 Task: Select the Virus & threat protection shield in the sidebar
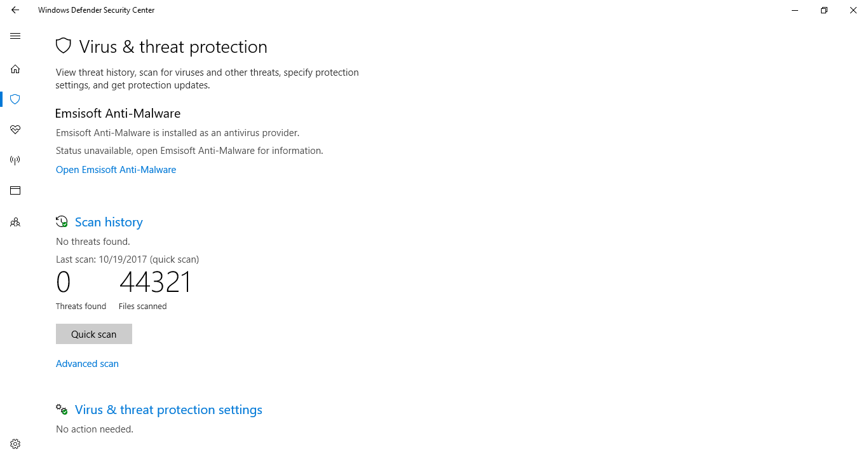coord(15,99)
